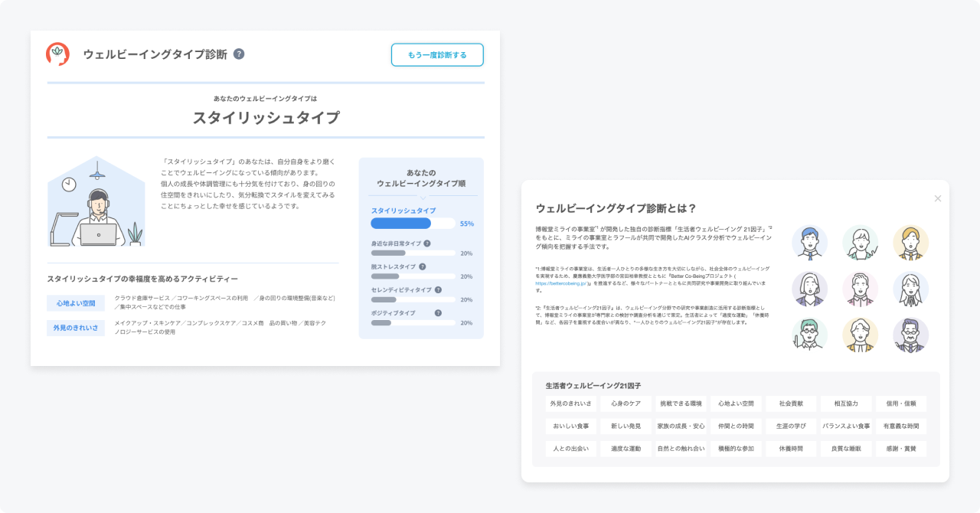Expand chevron under ウェルビーイングタイプ順 heading
Viewport: 980px width, 513px height.
tap(423, 198)
